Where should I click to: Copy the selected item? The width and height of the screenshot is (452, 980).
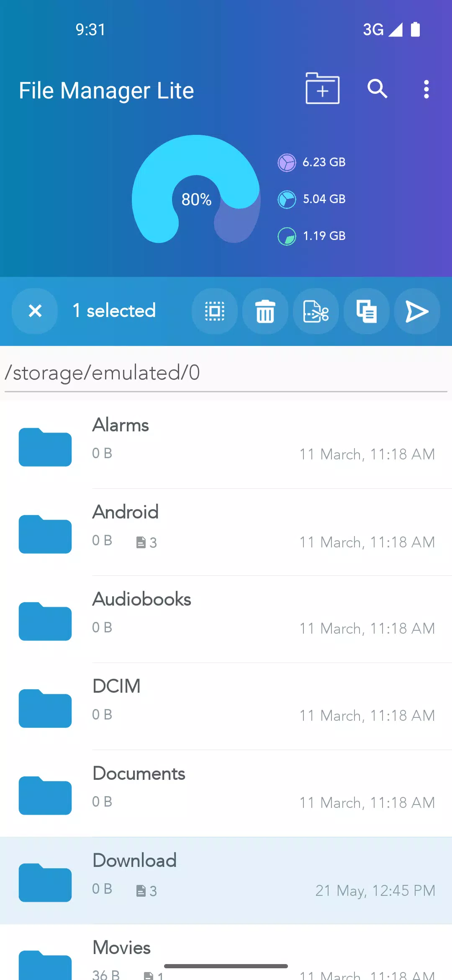(367, 311)
